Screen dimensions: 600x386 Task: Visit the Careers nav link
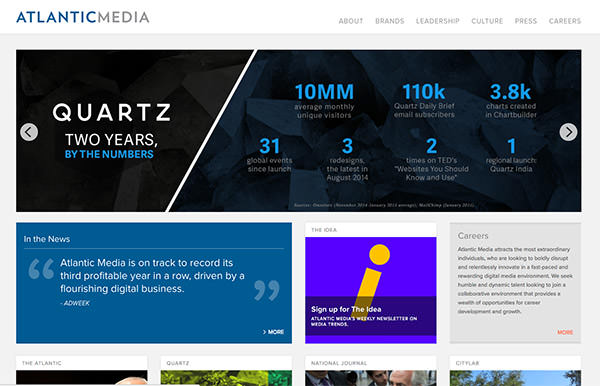click(x=565, y=21)
